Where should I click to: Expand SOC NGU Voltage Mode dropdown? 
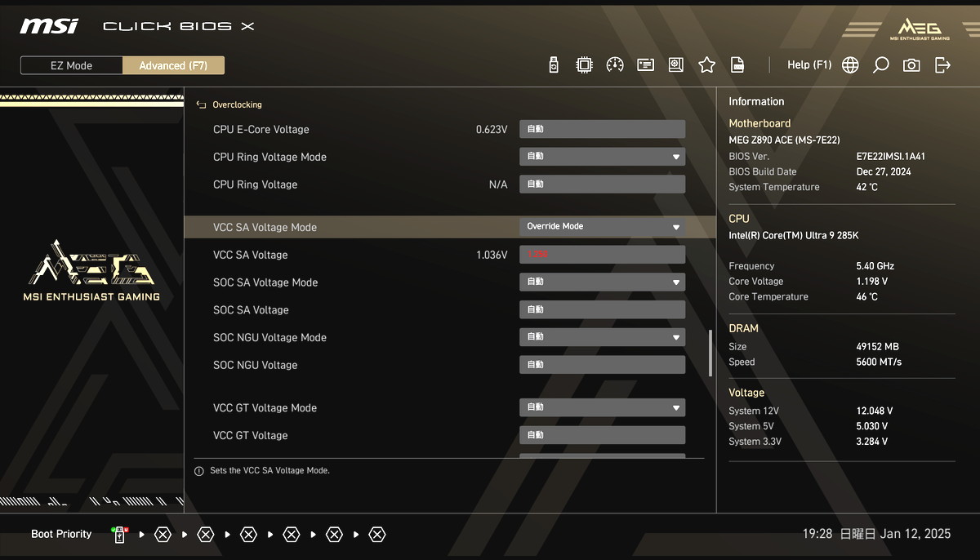tap(603, 337)
